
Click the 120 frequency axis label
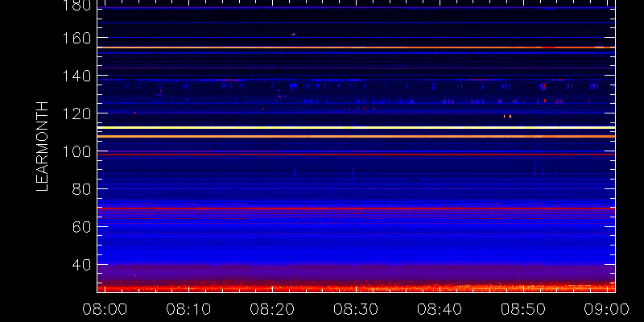pos(76,114)
